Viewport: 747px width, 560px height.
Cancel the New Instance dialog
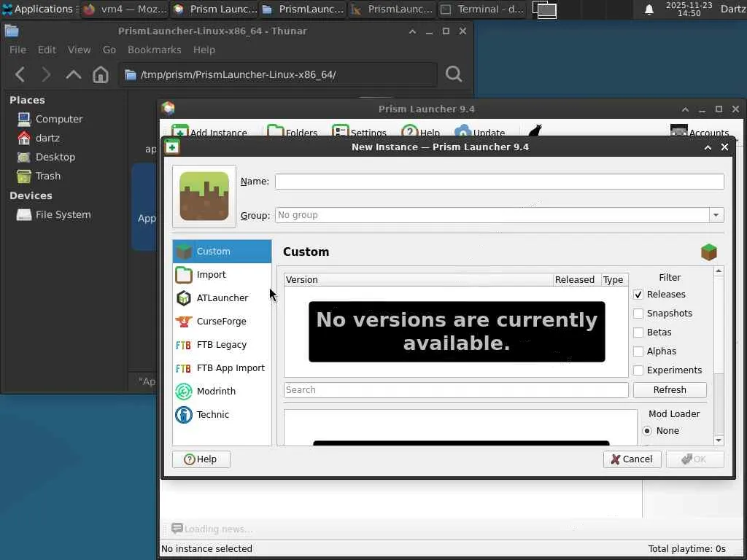pos(632,459)
